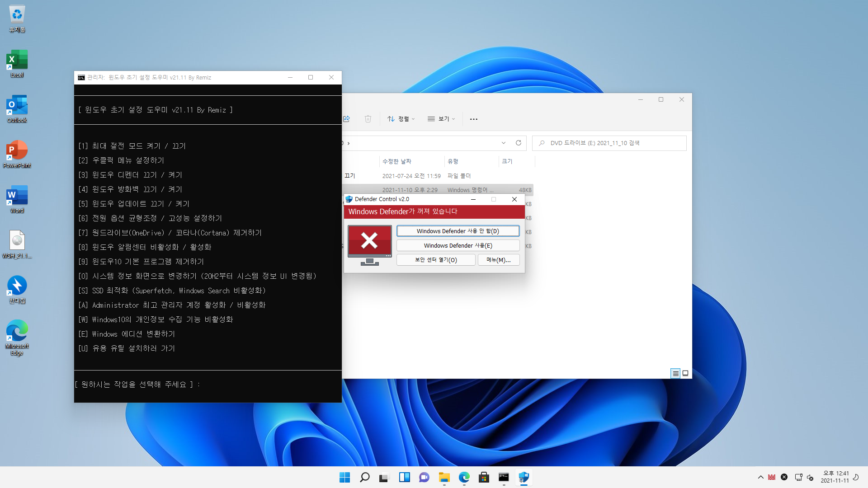Maximize the command prompt window
This screenshot has height=488, width=868.
click(x=311, y=77)
